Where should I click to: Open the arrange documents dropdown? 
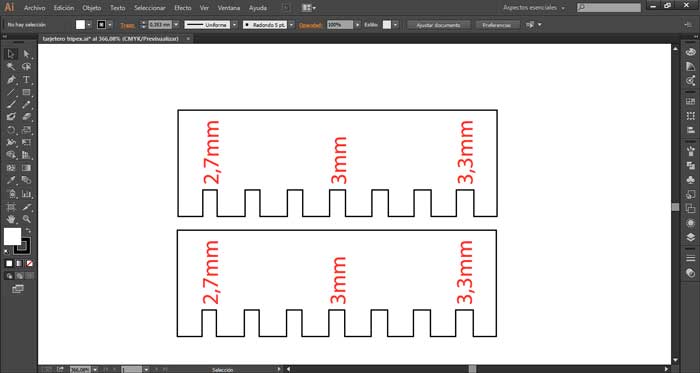[x=308, y=8]
